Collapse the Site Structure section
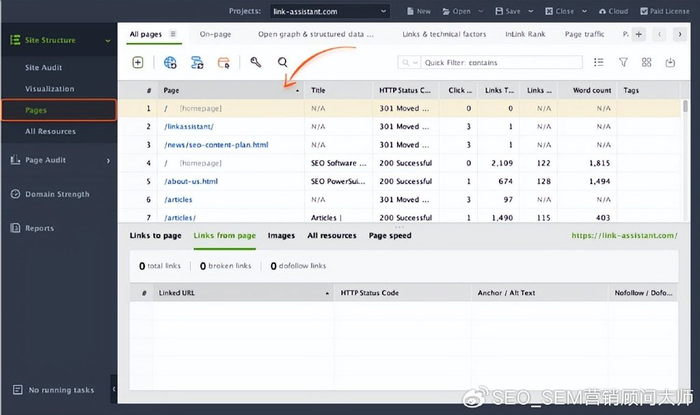Viewport: 700px width, 415px height. pyautogui.click(x=107, y=41)
